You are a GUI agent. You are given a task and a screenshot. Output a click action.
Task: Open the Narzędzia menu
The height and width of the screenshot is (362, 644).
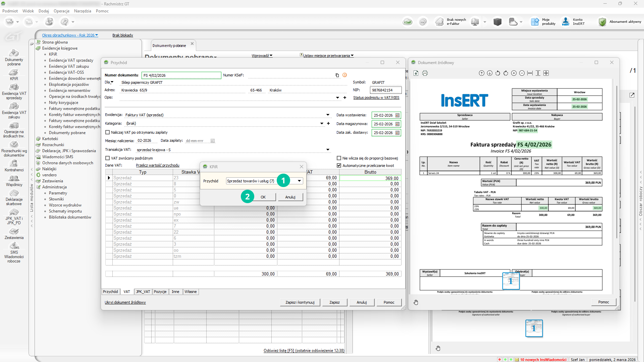click(x=83, y=11)
